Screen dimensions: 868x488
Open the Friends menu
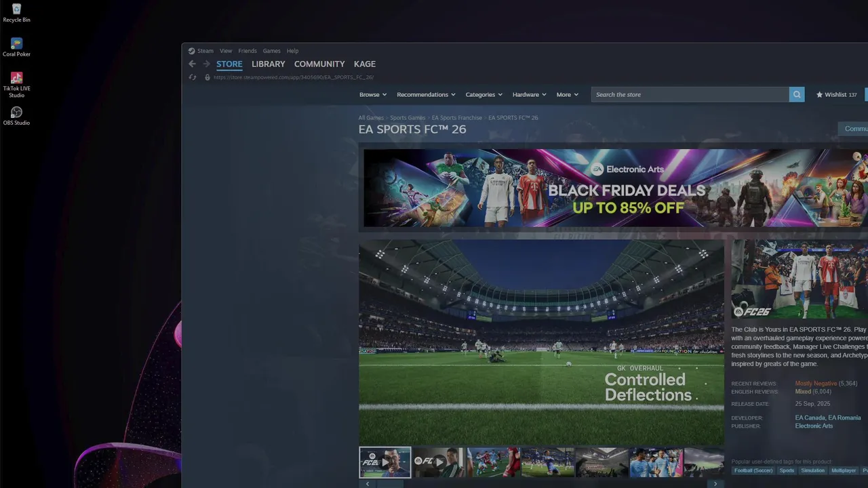pos(248,51)
